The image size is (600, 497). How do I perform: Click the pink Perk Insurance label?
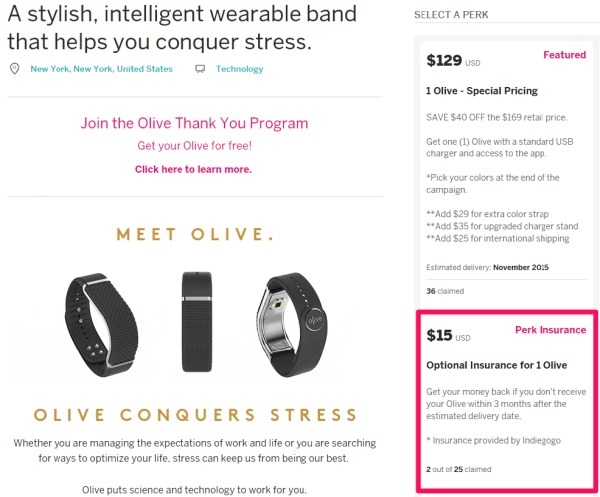click(550, 330)
